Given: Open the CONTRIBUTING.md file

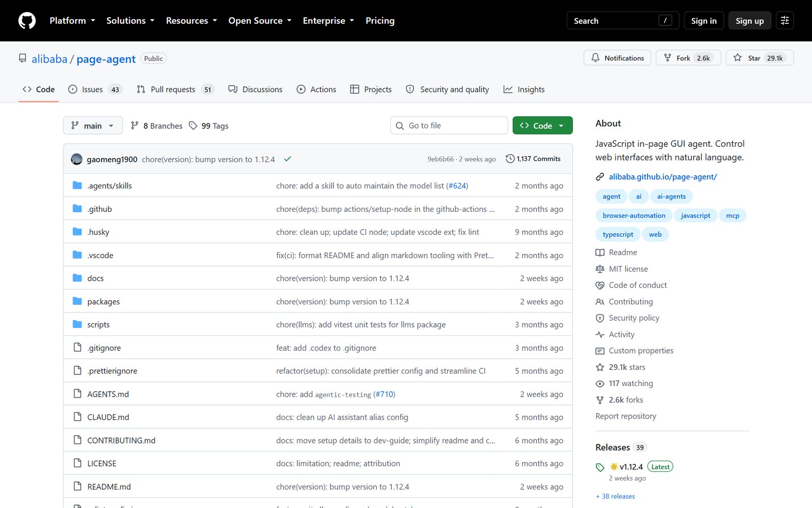Looking at the screenshot, I should tap(121, 440).
